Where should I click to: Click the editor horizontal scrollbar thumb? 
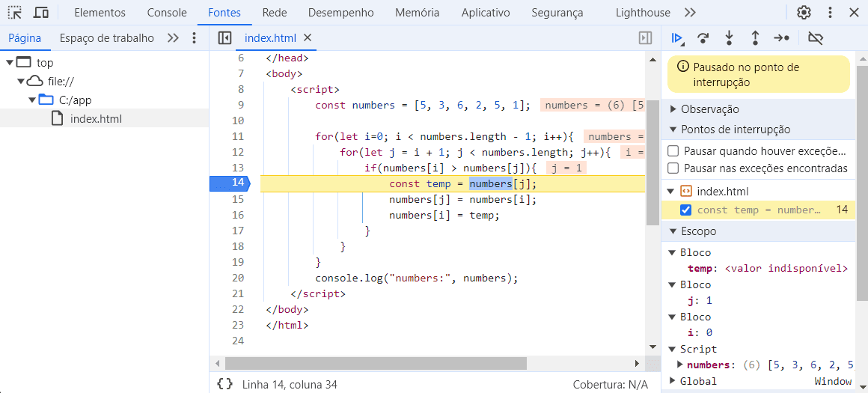(376, 363)
